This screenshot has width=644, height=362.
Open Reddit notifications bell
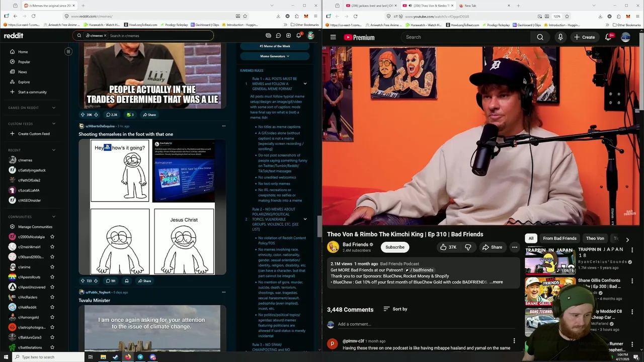299,35
